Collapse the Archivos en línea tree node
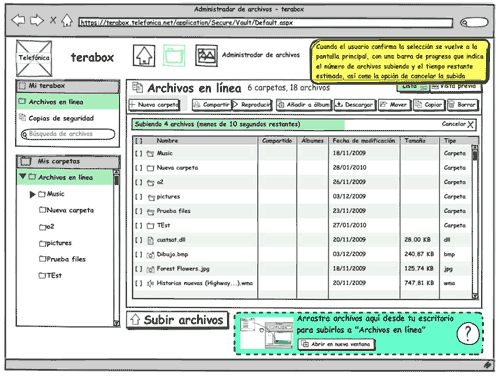This screenshot has height=376, width=500. point(23,176)
